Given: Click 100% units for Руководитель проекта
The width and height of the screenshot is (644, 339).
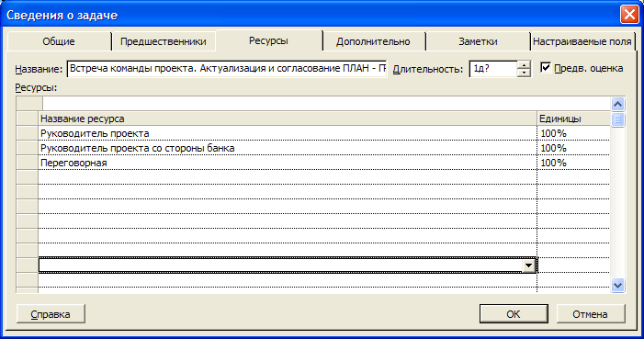Looking at the screenshot, I should (x=573, y=133).
